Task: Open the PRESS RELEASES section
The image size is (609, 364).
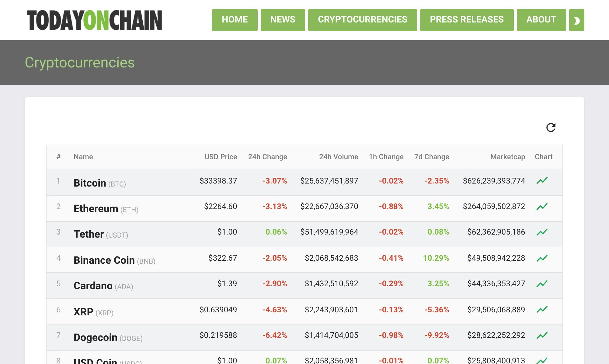Action: [467, 19]
